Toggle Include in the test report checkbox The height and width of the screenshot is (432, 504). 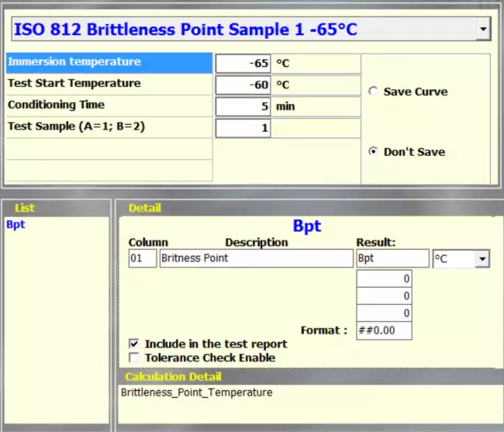(x=134, y=344)
